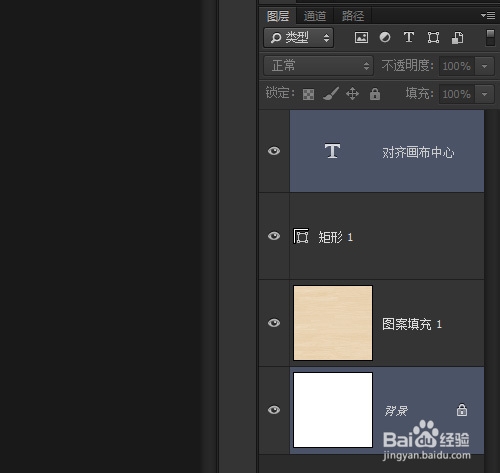Lock transparent pixels checkerboard icon
The image size is (500, 473).
click(308, 94)
